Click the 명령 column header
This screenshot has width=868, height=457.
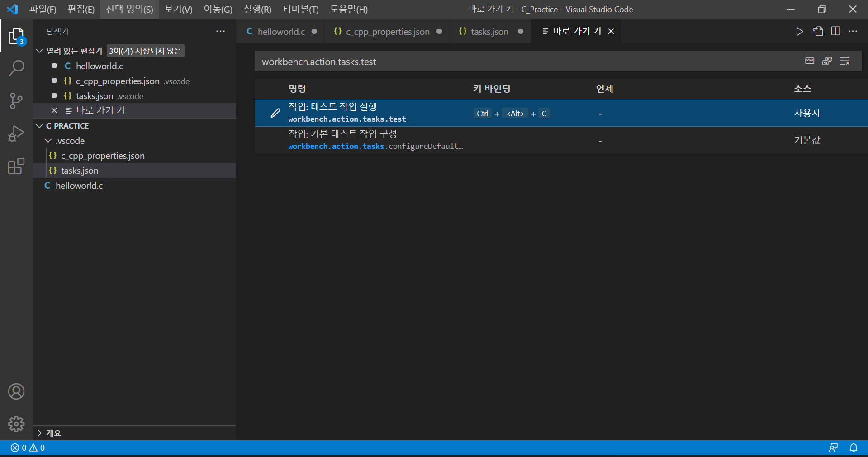pyautogui.click(x=297, y=89)
